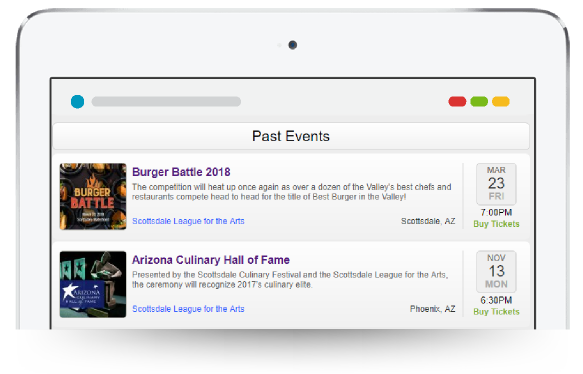The width and height of the screenshot is (583, 374).
Task: Click the NOV 13 MON date badge
Action: click(x=496, y=271)
